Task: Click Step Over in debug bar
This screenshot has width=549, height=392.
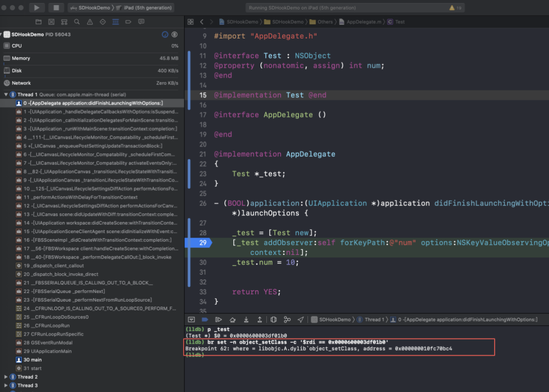Action: (x=232, y=319)
